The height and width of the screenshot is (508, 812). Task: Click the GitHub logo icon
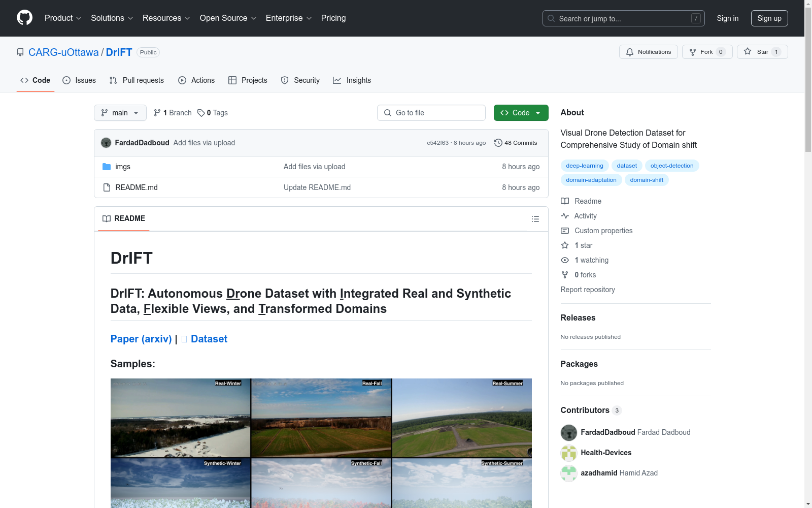tap(24, 18)
